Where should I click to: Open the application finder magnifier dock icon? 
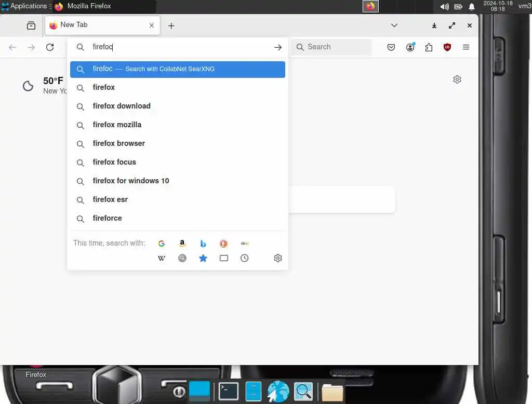click(x=303, y=391)
